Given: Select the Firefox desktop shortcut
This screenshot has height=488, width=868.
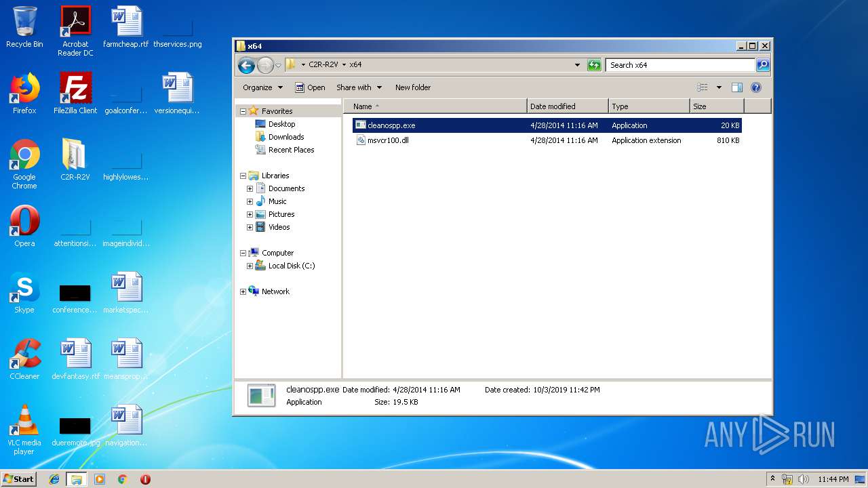Looking at the screenshot, I should coord(24,93).
